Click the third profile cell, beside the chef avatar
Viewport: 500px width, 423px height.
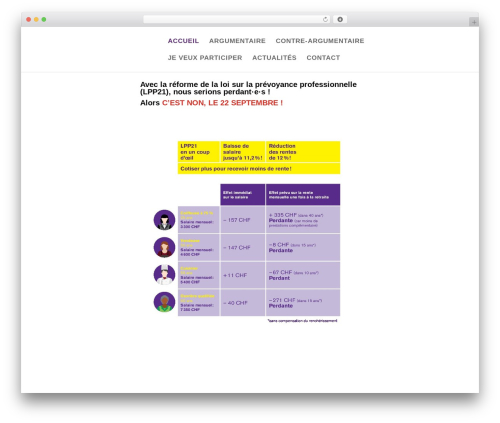point(199,275)
